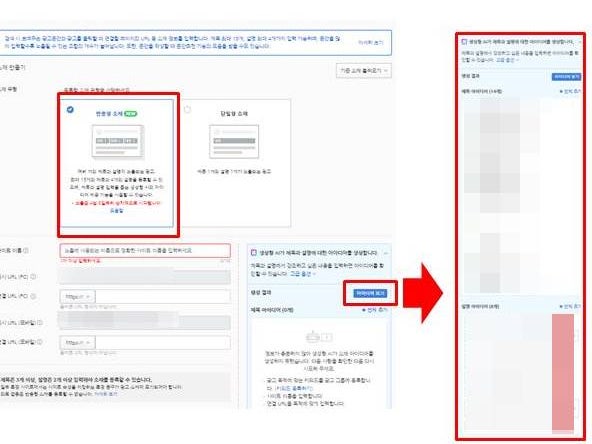Viewport: 592px width, 444px height.
Task: Click the details link in info banner
Action: pyautogui.click(x=370, y=42)
